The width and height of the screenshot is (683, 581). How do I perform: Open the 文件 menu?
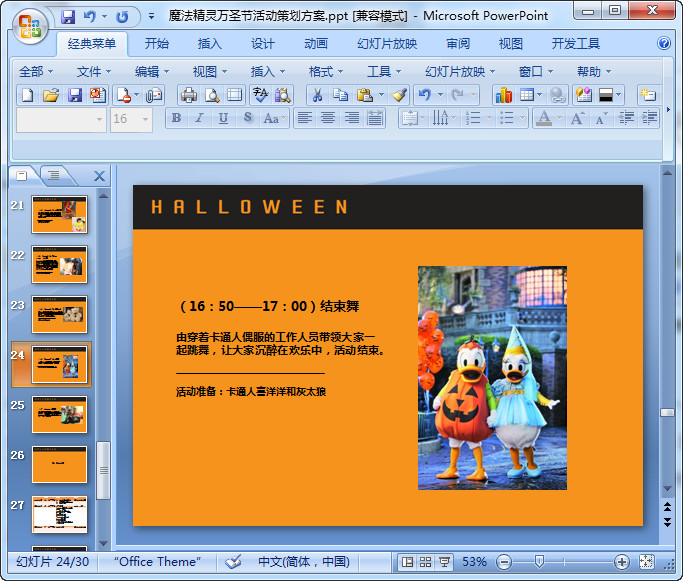94,71
